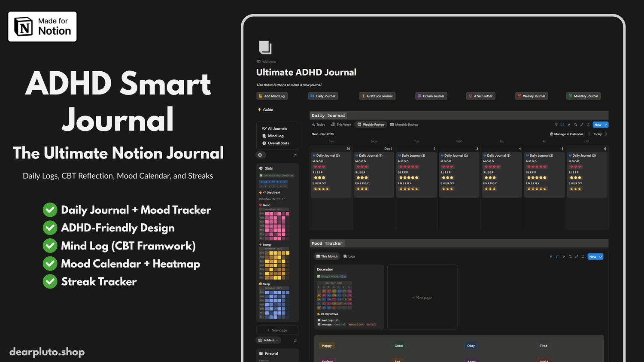Click the sort icon in Daily Journal toolbar
This screenshot has width=644, height=362.
coord(562,125)
